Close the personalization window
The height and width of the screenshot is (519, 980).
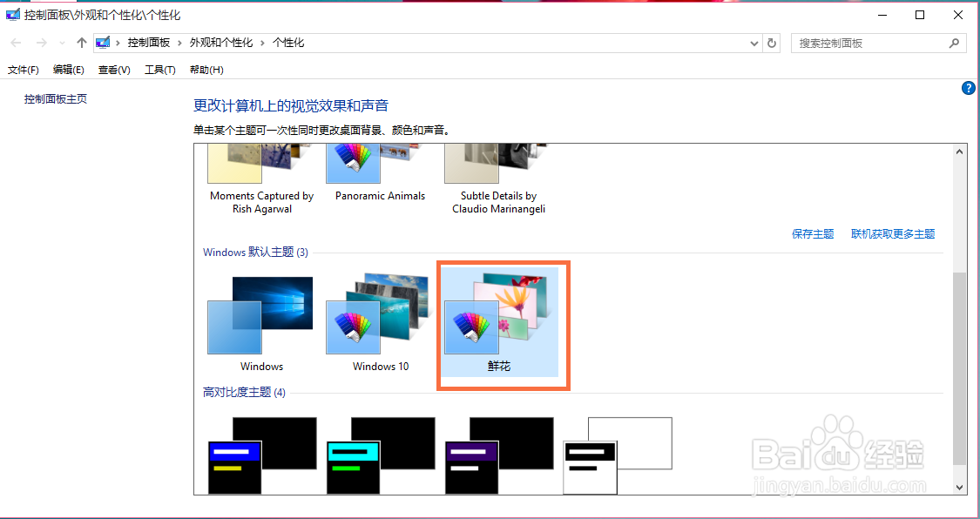pos(958,16)
